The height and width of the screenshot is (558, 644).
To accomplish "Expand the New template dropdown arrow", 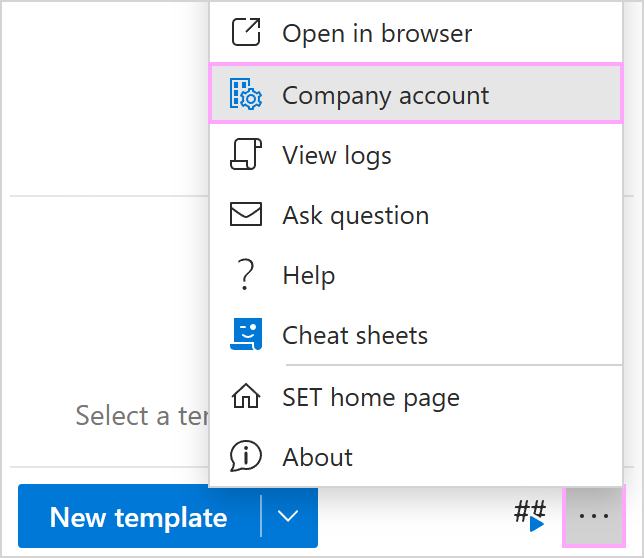I will (x=288, y=516).
